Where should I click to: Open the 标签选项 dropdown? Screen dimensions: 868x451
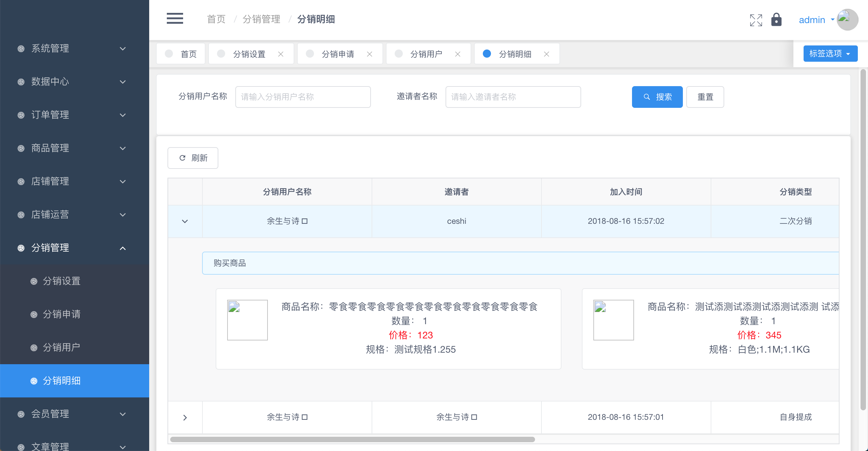coord(830,54)
